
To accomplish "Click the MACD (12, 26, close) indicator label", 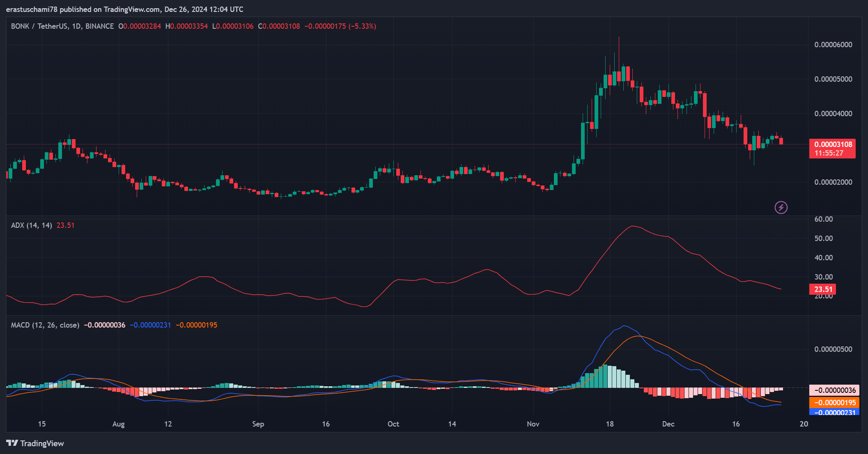I will tap(45, 325).
